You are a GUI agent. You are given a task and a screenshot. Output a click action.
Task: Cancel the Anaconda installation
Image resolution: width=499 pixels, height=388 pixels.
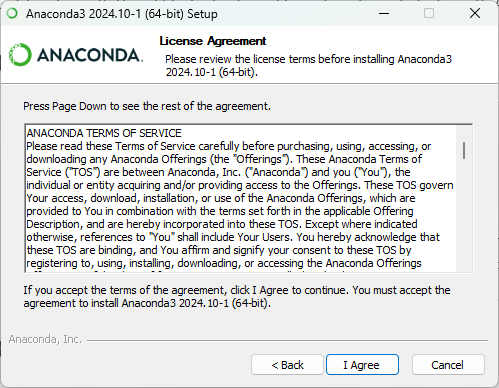(448, 365)
